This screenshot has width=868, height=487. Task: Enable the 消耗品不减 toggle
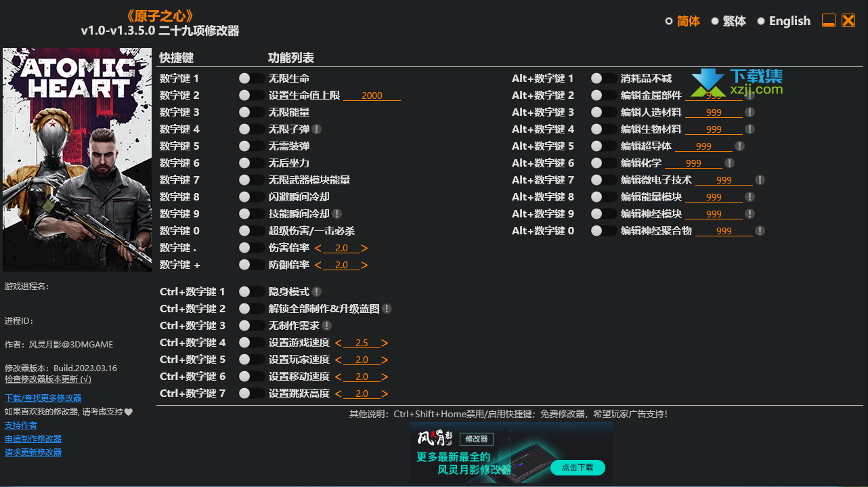(x=603, y=78)
